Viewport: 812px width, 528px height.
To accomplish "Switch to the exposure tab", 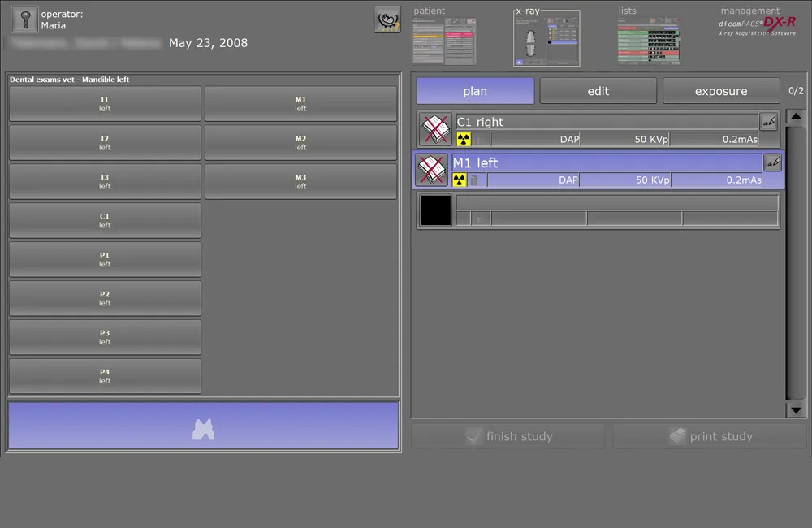I will pos(721,91).
